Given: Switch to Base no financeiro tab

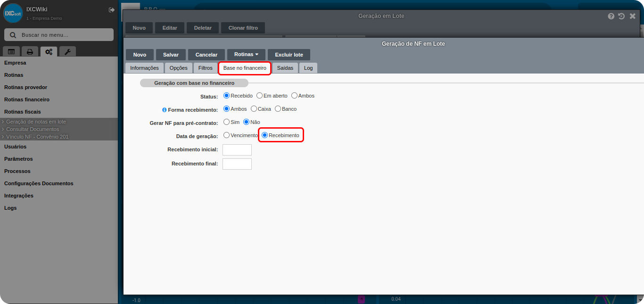Looking at the screenshot, I should click(x=245, y=68).
